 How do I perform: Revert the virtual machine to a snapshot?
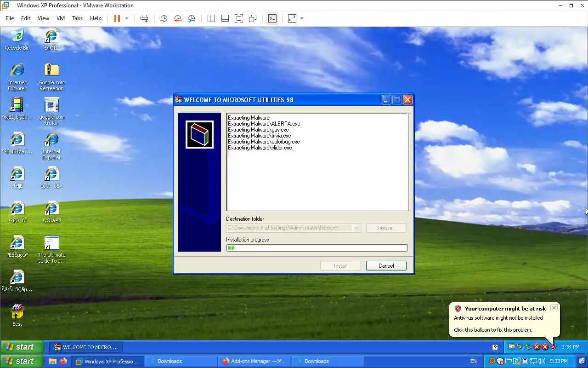[178, 18]
